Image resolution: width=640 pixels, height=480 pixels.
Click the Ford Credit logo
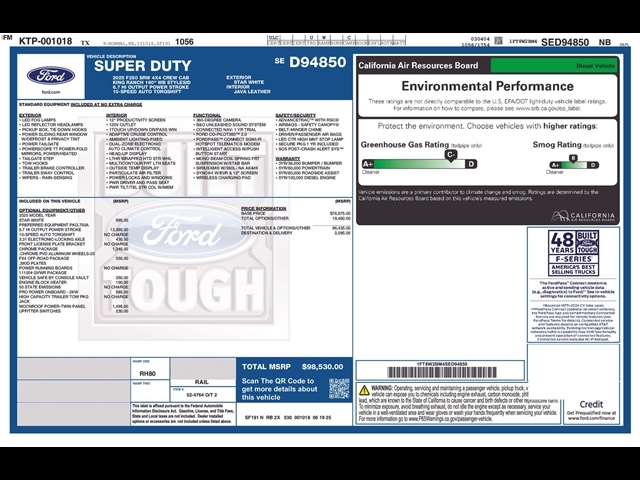point(591,405)
